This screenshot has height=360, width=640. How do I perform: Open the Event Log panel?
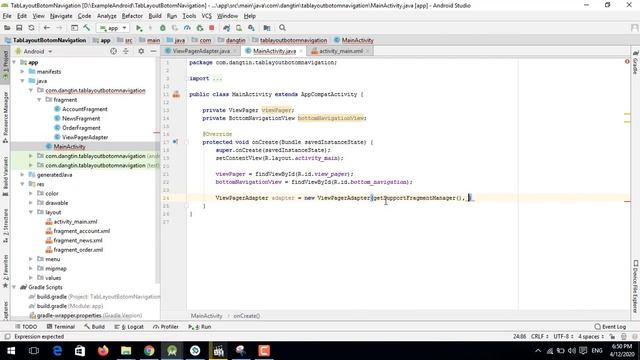point(610,327)
